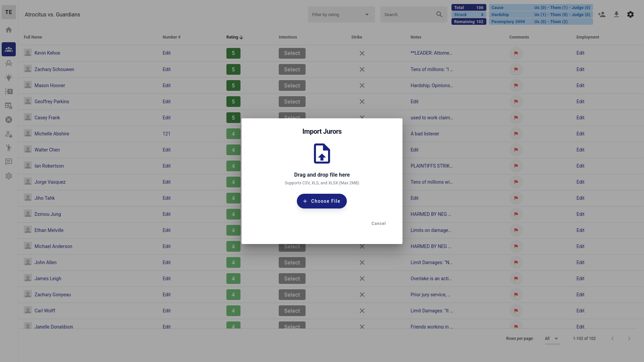Click the add juror person-plus icon
This screenshot has width=644, height=362.
coord(602,14)
